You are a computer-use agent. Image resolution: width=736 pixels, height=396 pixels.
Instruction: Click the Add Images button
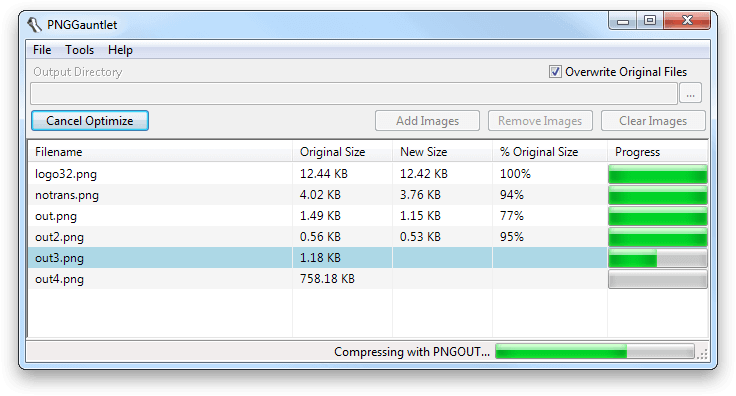(x=427, y=121)
